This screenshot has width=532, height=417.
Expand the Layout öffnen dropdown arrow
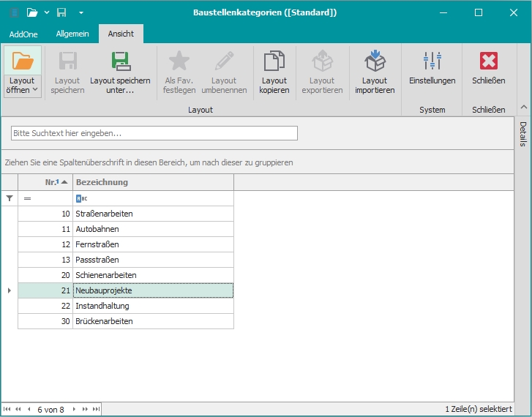point(34,90)
